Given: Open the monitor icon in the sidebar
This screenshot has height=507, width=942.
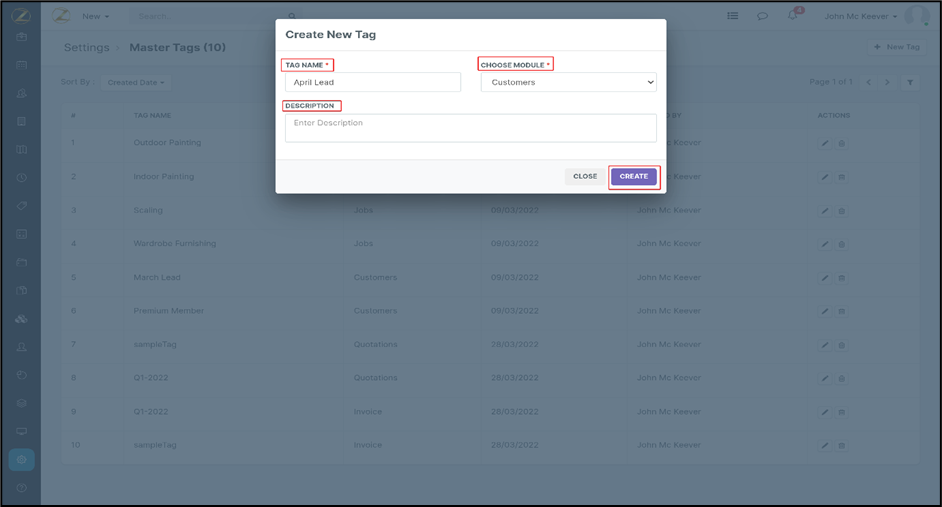Looking at the screenshot, I should 22,431.
